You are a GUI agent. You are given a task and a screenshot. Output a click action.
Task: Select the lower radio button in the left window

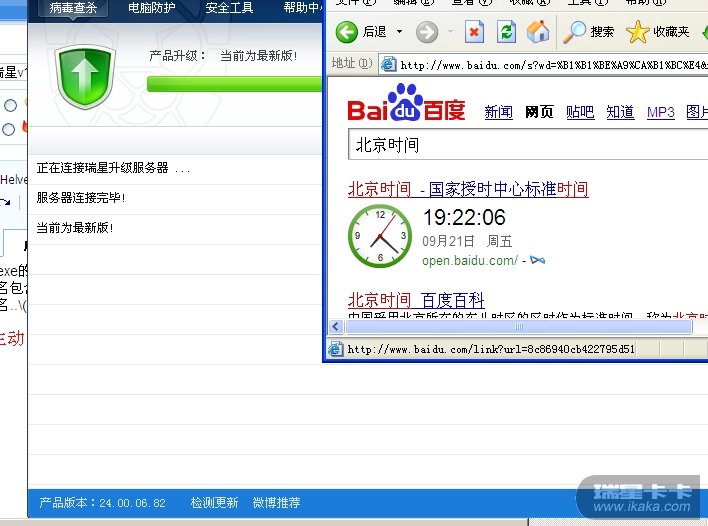(8, 130)
